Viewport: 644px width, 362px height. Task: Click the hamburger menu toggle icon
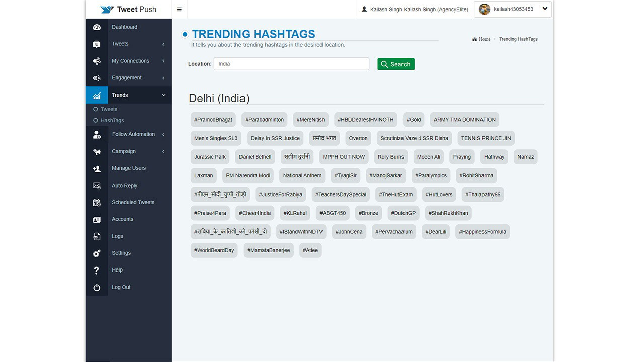tap(179, 9)
